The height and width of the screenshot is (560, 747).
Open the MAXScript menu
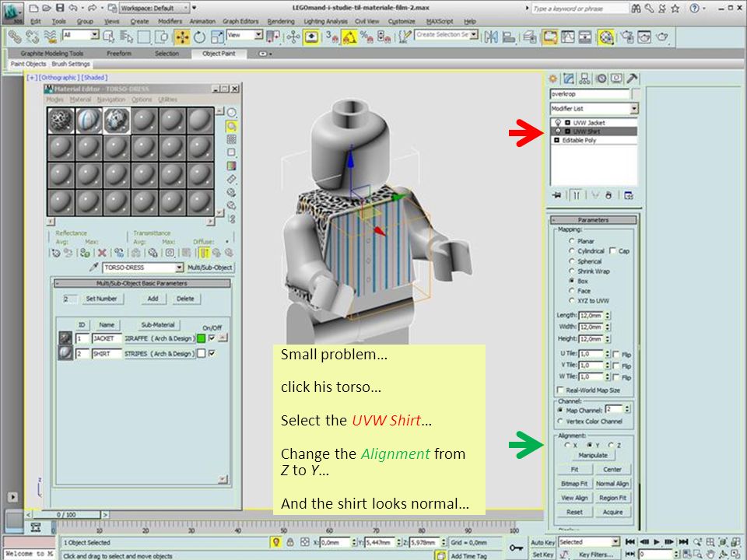tap(439, 22)
